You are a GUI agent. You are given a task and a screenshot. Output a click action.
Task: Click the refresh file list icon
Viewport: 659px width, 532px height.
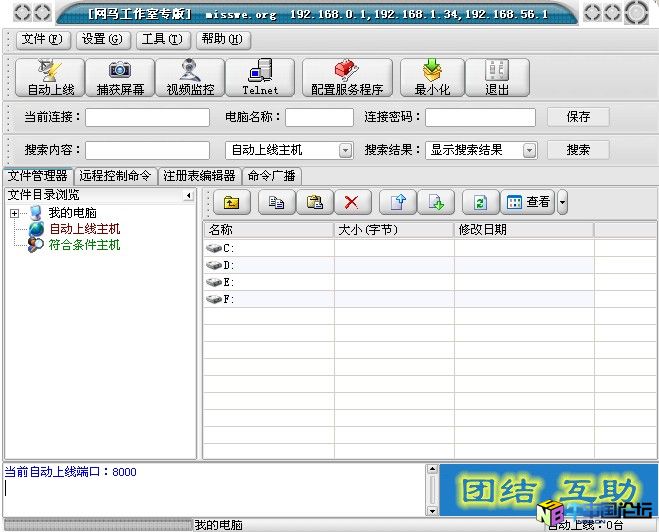[480, 202]
